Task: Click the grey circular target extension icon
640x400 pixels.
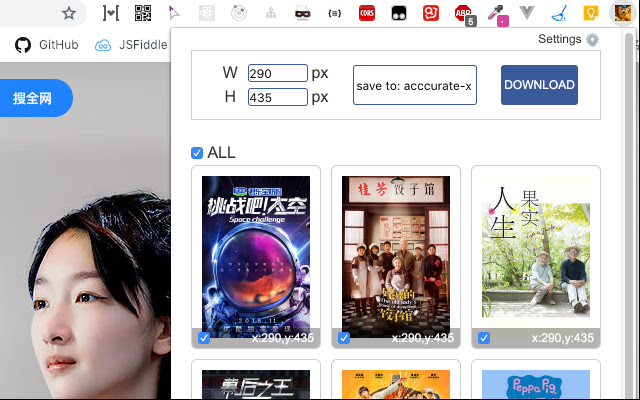Action: (x=239, y=13)
